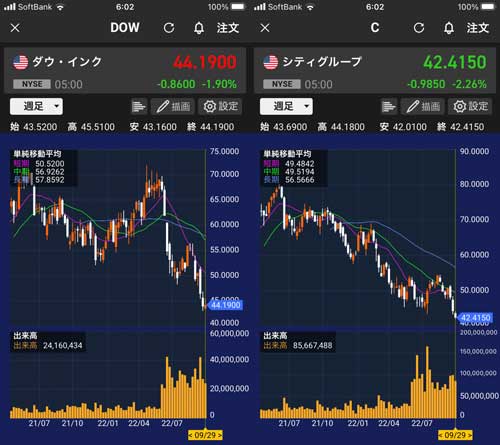Tap the 44.1900 price tag on DOW axis
500x445 pixels.
point(225,305)
